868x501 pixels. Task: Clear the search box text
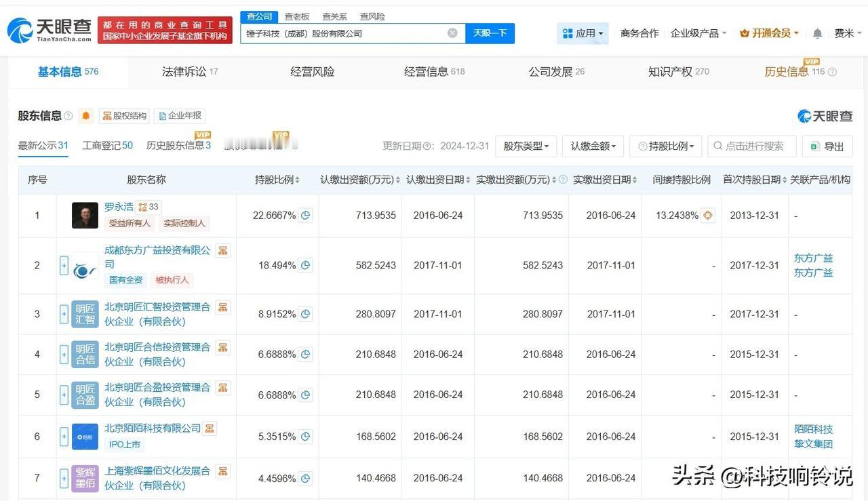pyautogui.click(x=452, y=33)
